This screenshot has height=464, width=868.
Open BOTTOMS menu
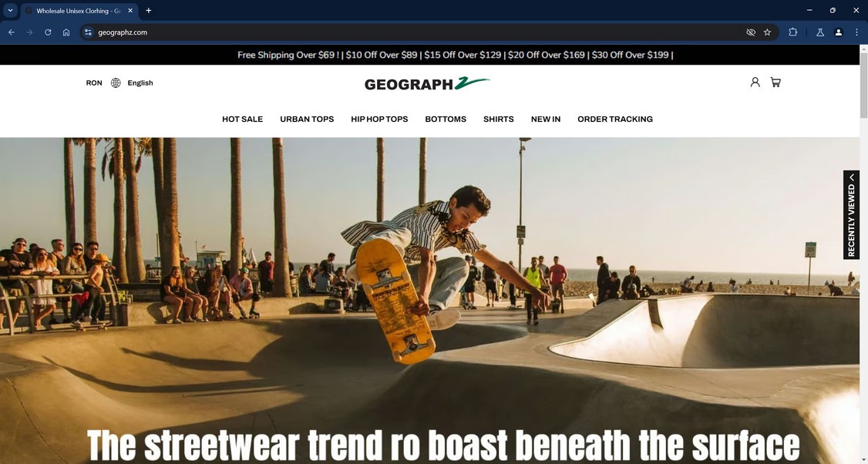446,119
